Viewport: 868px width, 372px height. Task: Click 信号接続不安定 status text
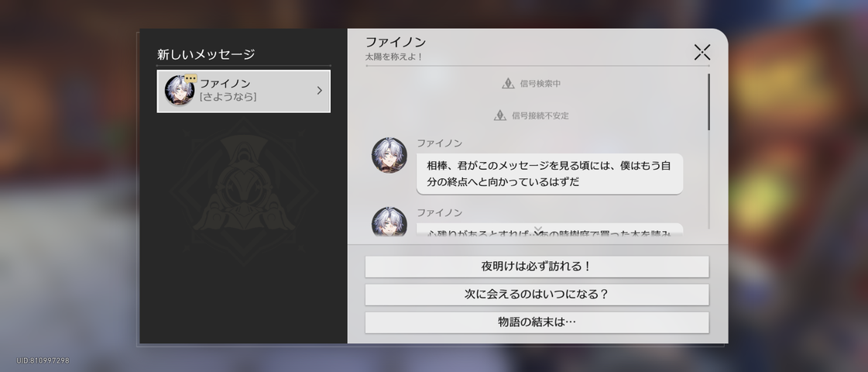pos(540,115)
